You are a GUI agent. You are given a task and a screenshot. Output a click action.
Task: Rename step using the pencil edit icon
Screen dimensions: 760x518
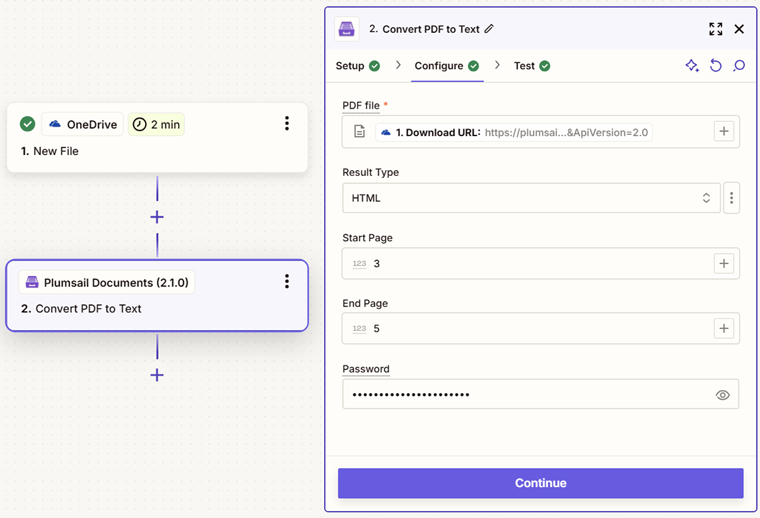click(x=489, y=29)
